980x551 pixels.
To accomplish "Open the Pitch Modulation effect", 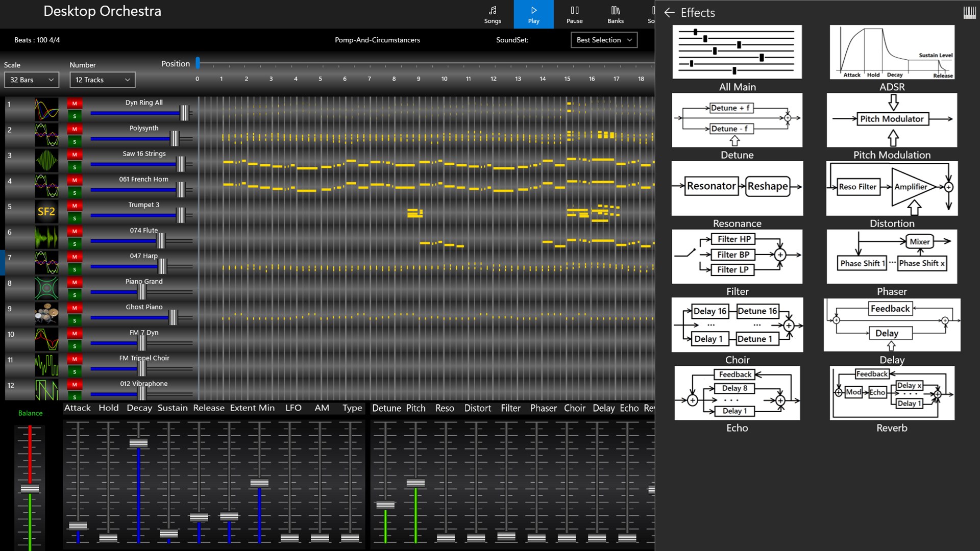I will (x=892, y=120).
